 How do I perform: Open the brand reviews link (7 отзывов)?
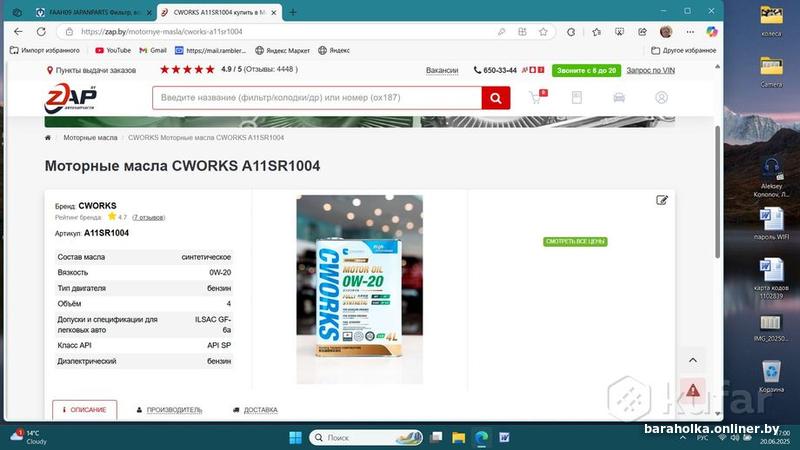point(148,217)
